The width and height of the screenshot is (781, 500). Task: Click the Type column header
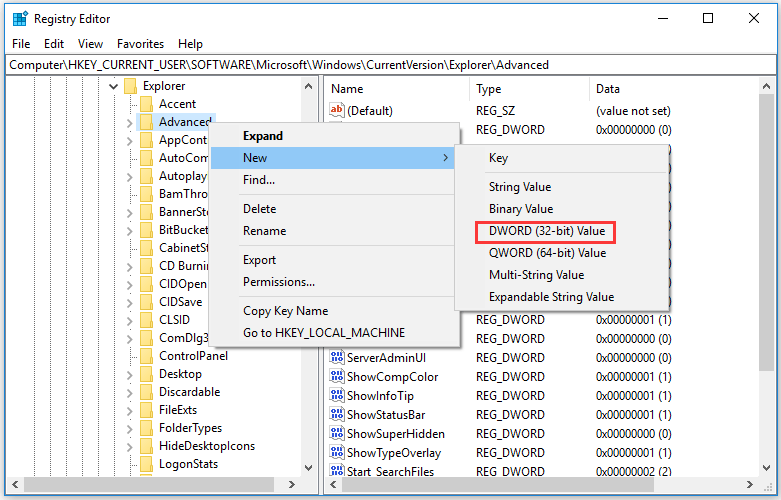coord(529,89)
